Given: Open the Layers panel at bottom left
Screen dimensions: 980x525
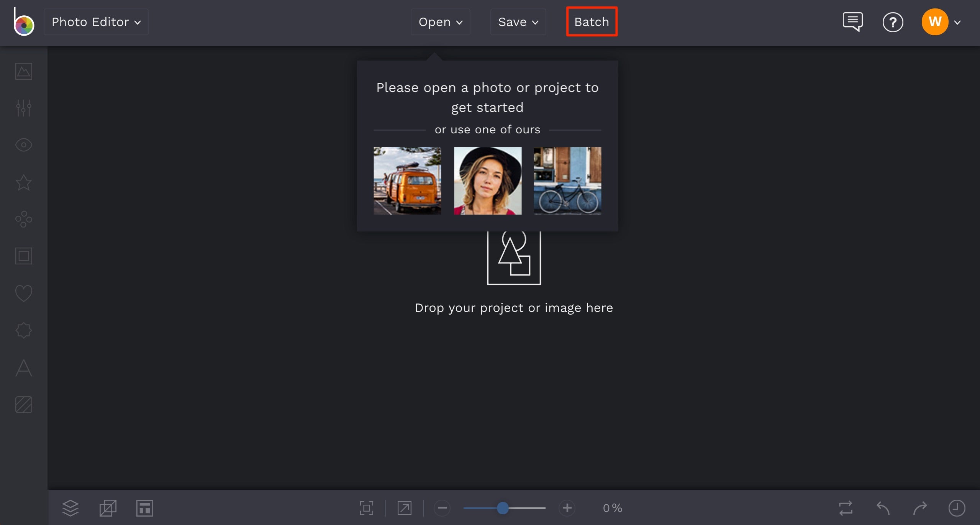Looking at the screenshot, I should click(x=70, y=508).
